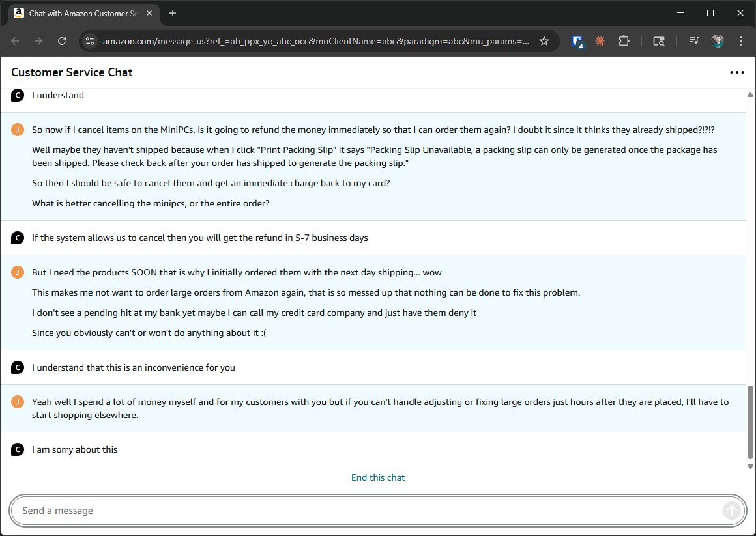Click the chat scrollbar up arrow
Image resolution: width=756 pixels, height=536 pixels.
[x=750, y=95]
